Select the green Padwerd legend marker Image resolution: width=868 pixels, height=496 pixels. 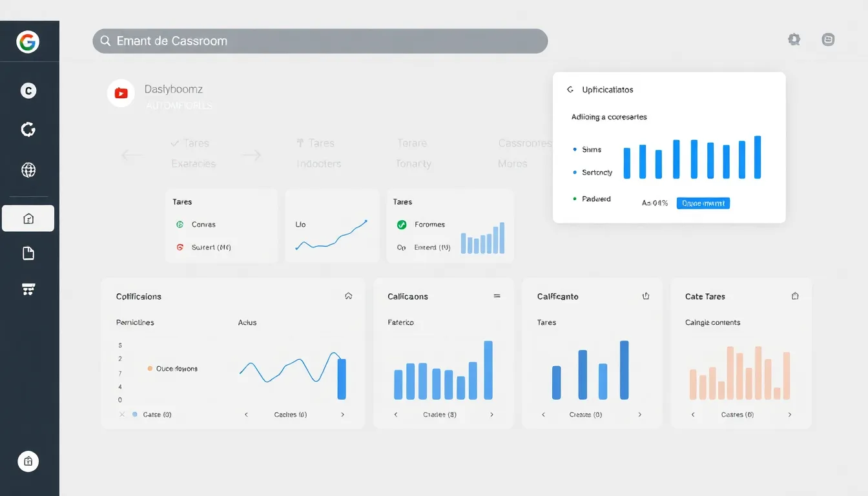click(x=575, y=199)
